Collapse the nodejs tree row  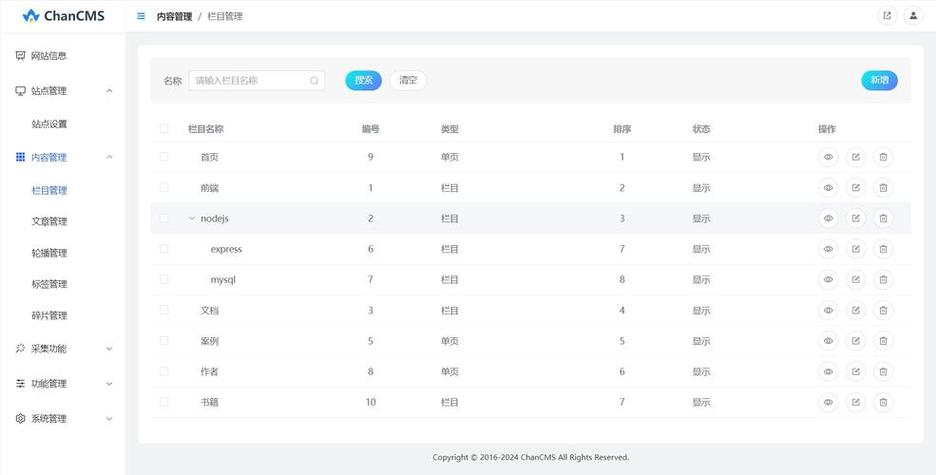(x=192, y=218)
